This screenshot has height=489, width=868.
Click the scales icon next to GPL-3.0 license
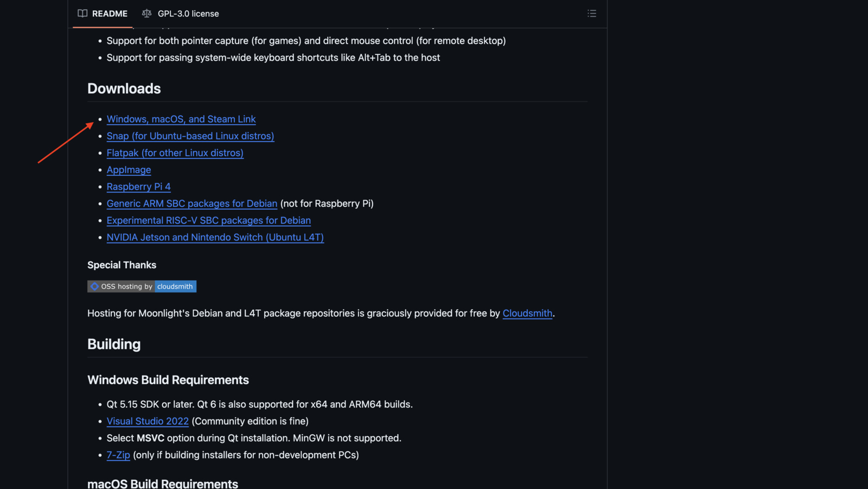(146, 14)
